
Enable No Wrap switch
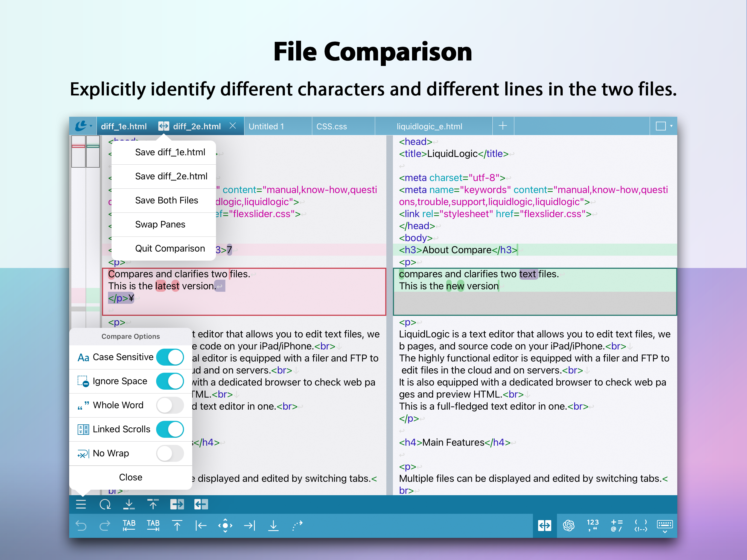(170, 453)
